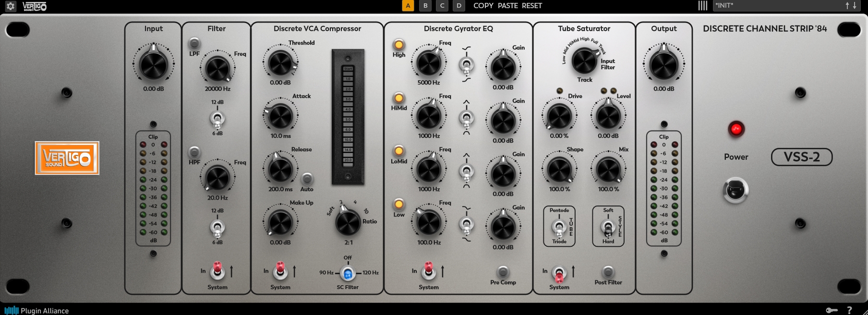Click PASTE in the top bar
The image size is (868, 315).
tap(508, 6)
